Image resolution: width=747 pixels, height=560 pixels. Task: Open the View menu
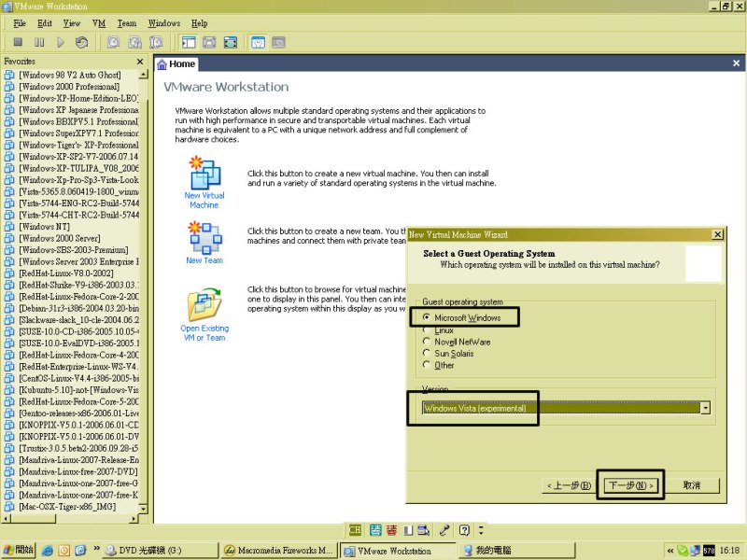(72, 23)
